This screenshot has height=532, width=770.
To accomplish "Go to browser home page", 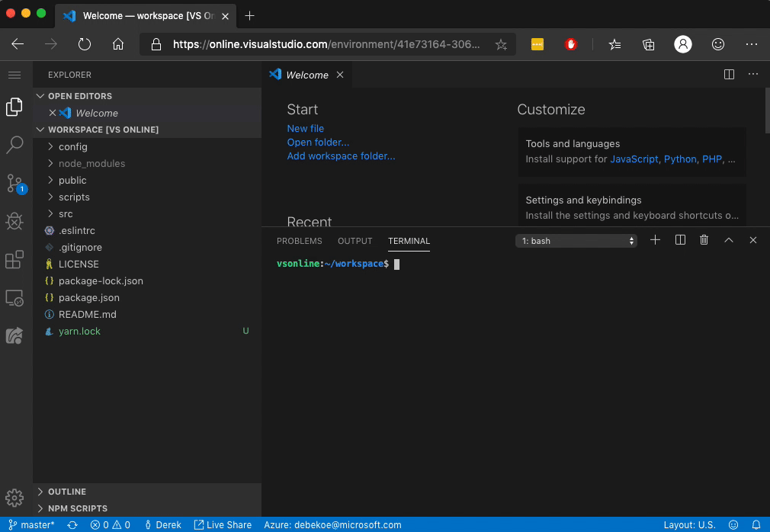I will click(x=118, y=44).
